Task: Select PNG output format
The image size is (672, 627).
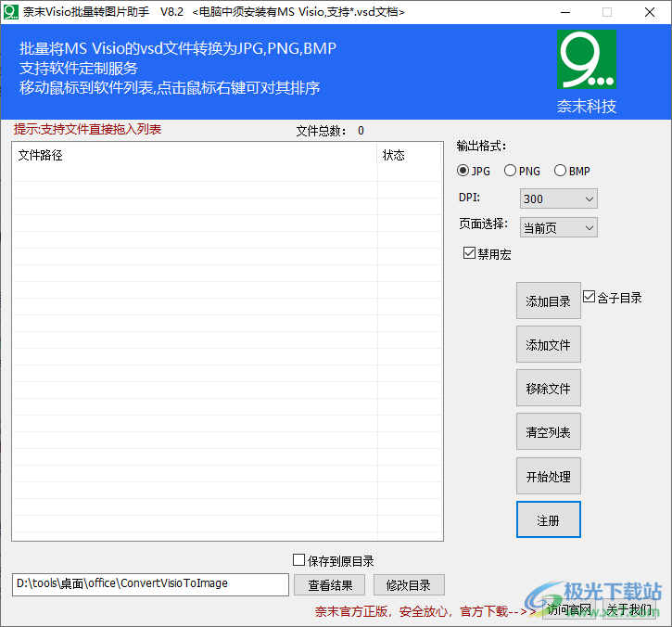Action: click(x=522, y=171)
